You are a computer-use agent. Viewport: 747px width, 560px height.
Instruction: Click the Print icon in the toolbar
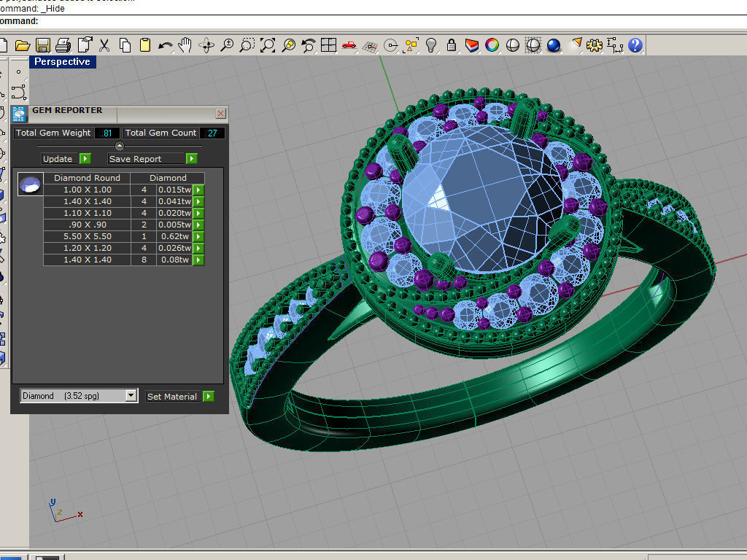[63, 45]
